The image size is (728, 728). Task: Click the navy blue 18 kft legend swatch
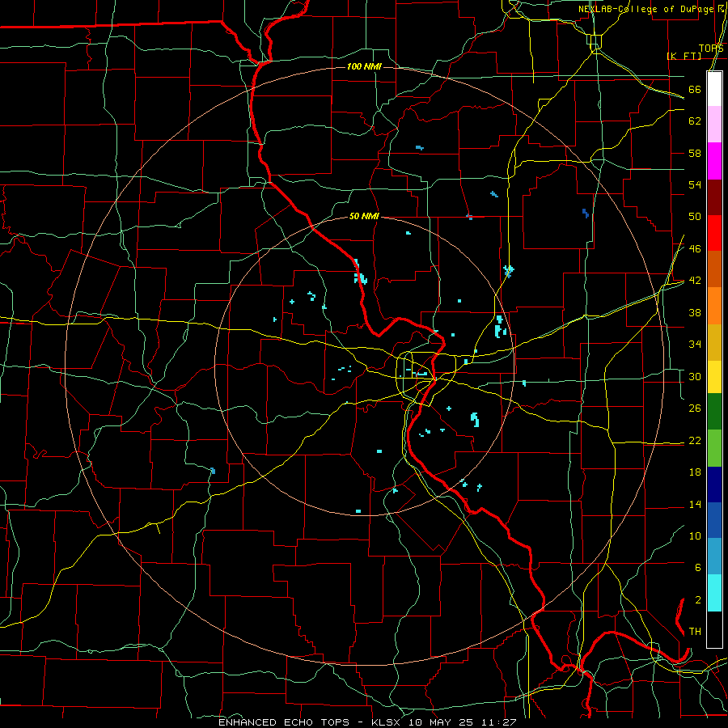(714, 485)
